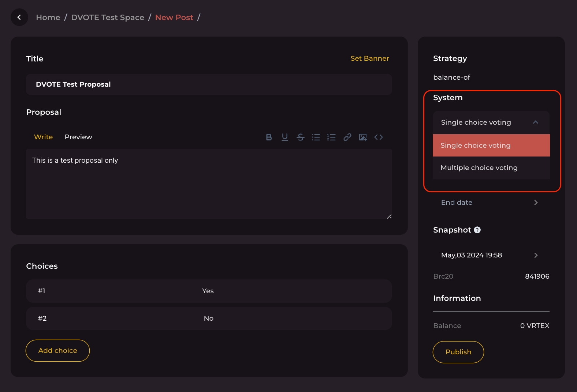This screenshot has width=577, height=392.
Task: Add an image using the image icon
Action: 363,137
